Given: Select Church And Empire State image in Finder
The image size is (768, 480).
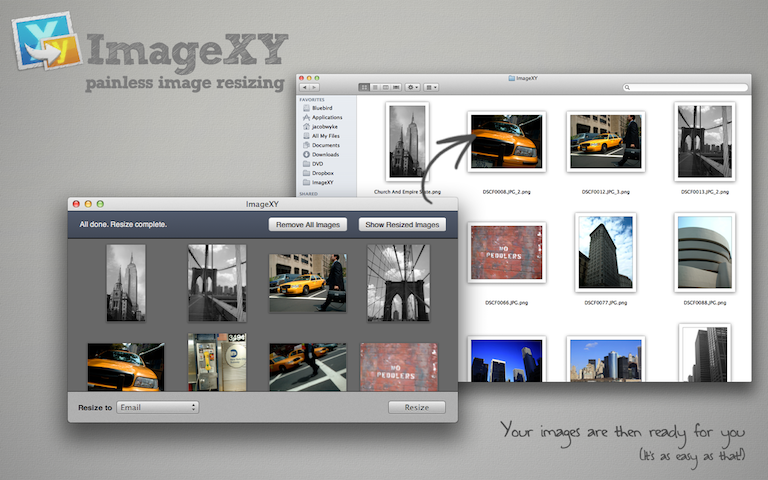Looking at the screenshot, I should click(x=407, y=142).
